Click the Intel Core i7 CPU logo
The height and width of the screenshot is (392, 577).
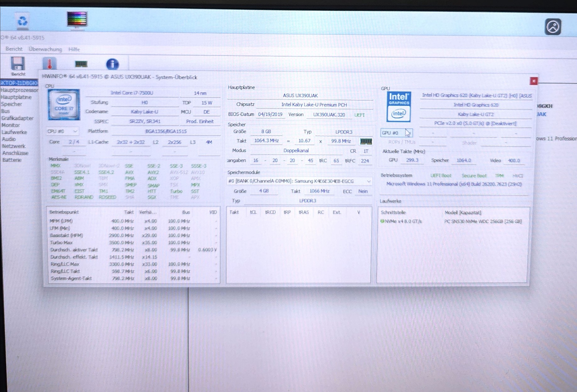pos(64,105)
